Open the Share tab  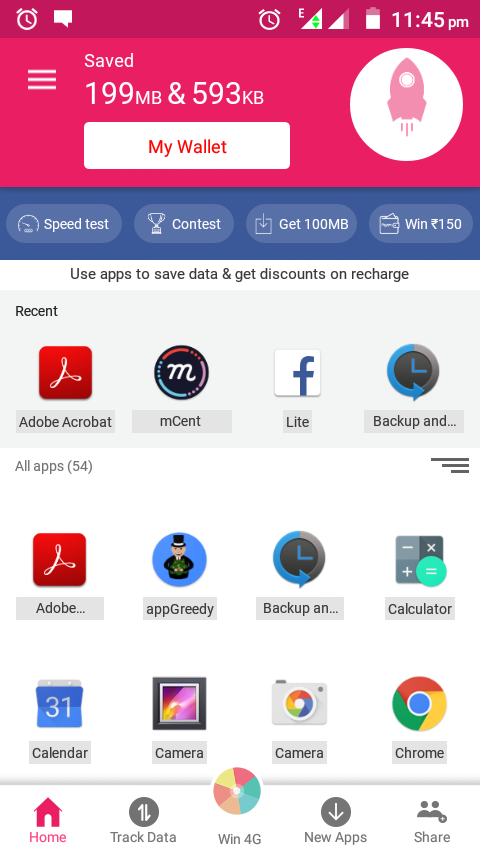(432, 820)
